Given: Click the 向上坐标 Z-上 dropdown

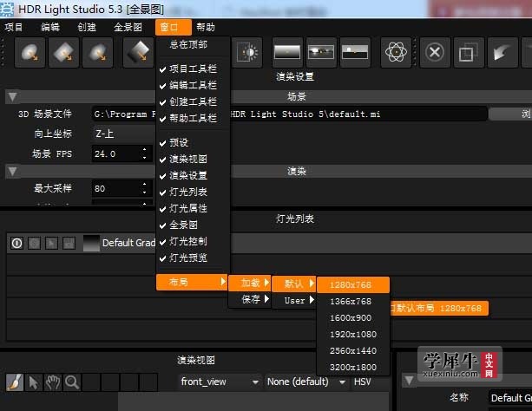Looking at the screenshot, I should tap(123, 134).
